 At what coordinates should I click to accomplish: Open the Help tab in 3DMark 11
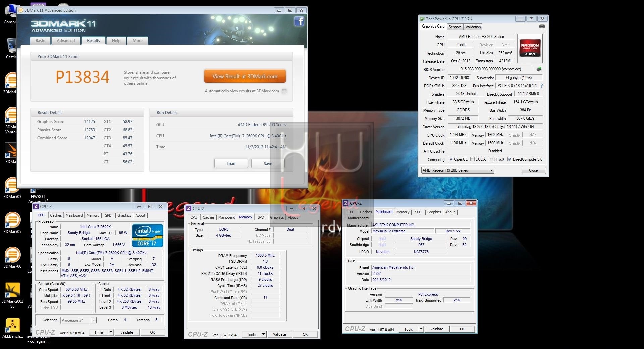coord(116,41)
